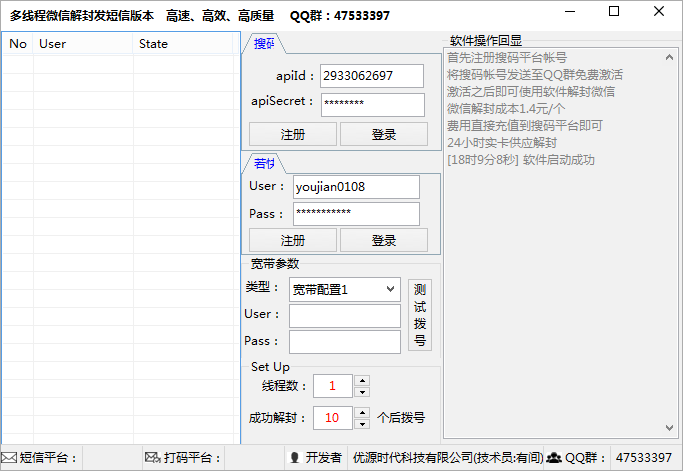Click the 开发者 status bar label

tap(324, 457)
